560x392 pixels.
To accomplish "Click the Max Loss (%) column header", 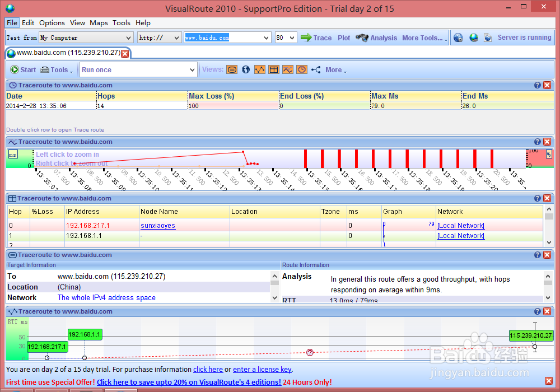I will tap(233, 96).
